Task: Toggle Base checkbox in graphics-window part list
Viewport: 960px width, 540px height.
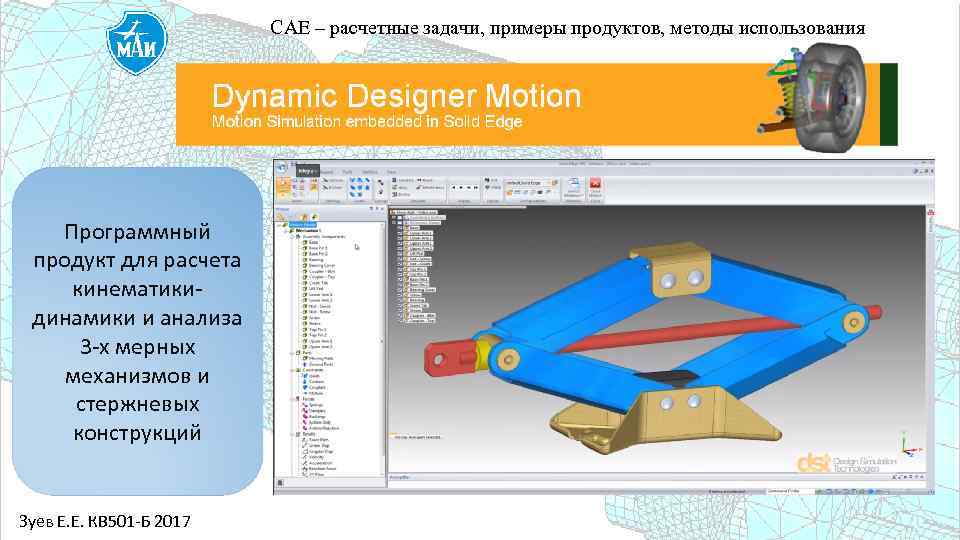Action: point(400,228)
